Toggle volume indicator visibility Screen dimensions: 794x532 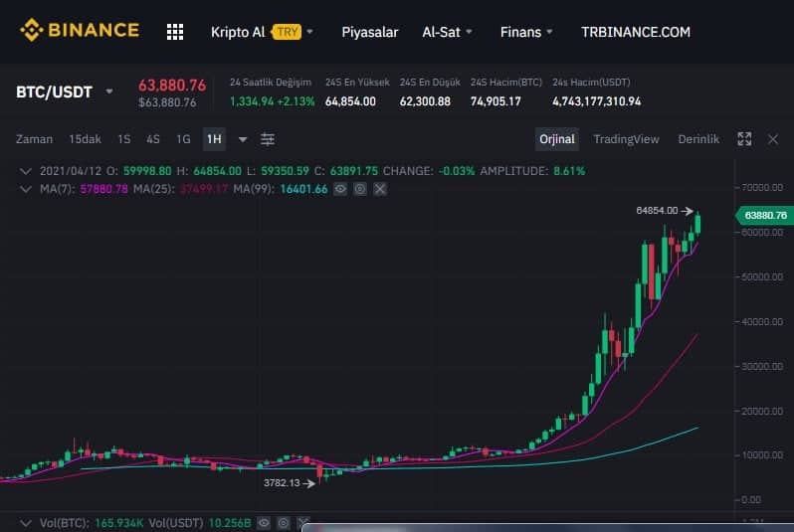pos(265,522)
